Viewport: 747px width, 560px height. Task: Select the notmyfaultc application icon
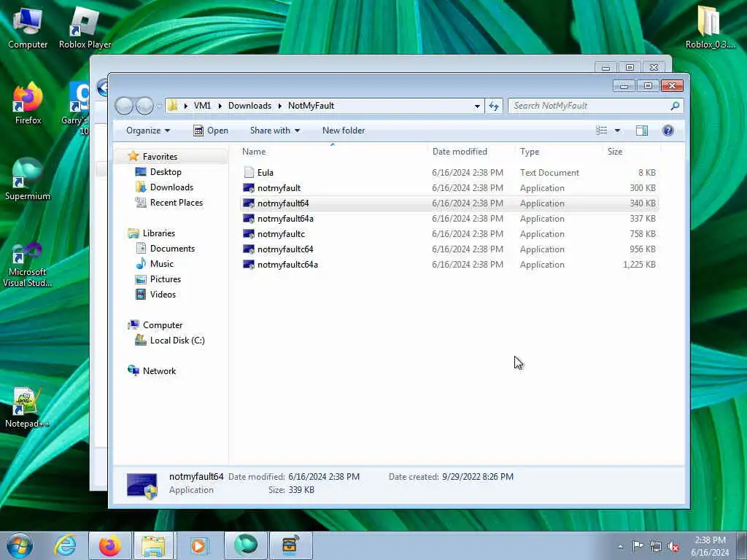249,234
